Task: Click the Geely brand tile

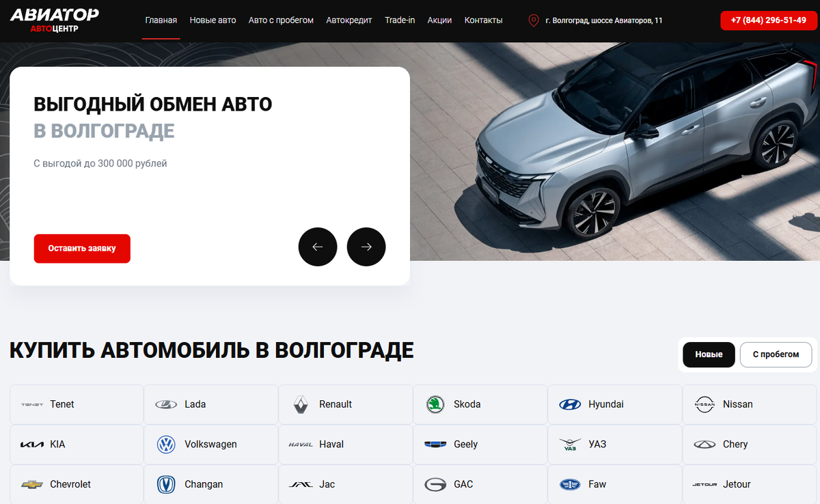Action: click(x=480, y=444)
